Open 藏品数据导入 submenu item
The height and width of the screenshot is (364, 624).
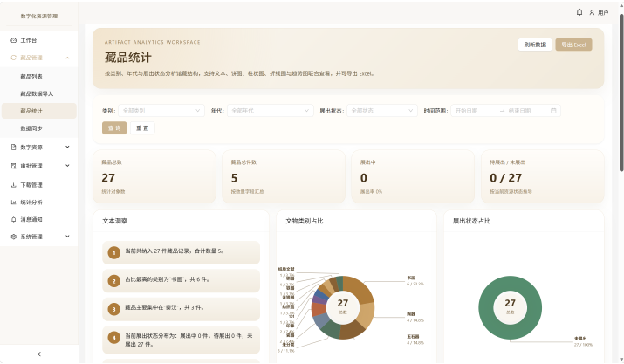click(39, 93)
